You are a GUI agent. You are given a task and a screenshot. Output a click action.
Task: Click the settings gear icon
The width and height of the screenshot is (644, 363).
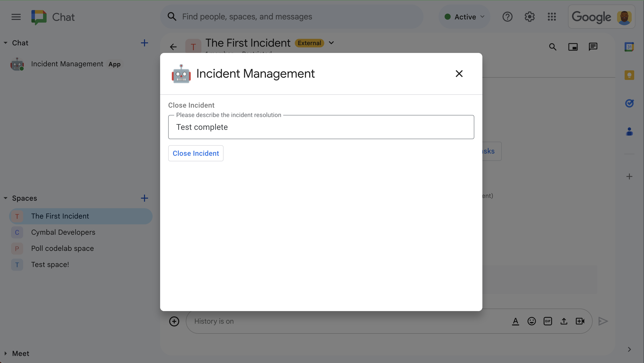pos(529,16)
